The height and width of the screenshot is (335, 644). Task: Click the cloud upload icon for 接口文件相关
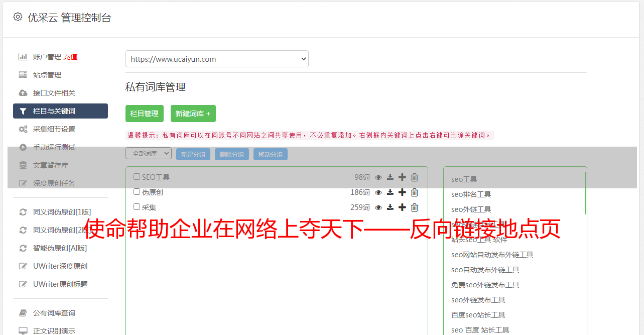(x=23, y=93)
